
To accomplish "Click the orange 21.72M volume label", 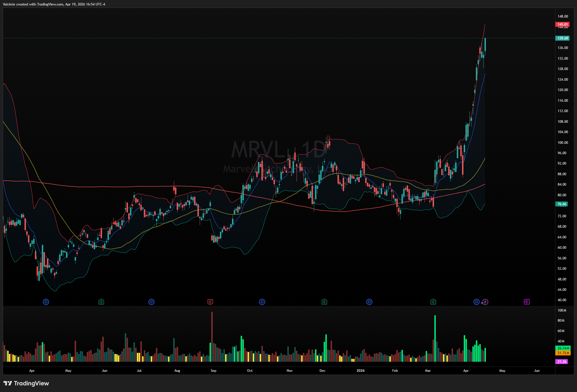I will pos(563,353).
